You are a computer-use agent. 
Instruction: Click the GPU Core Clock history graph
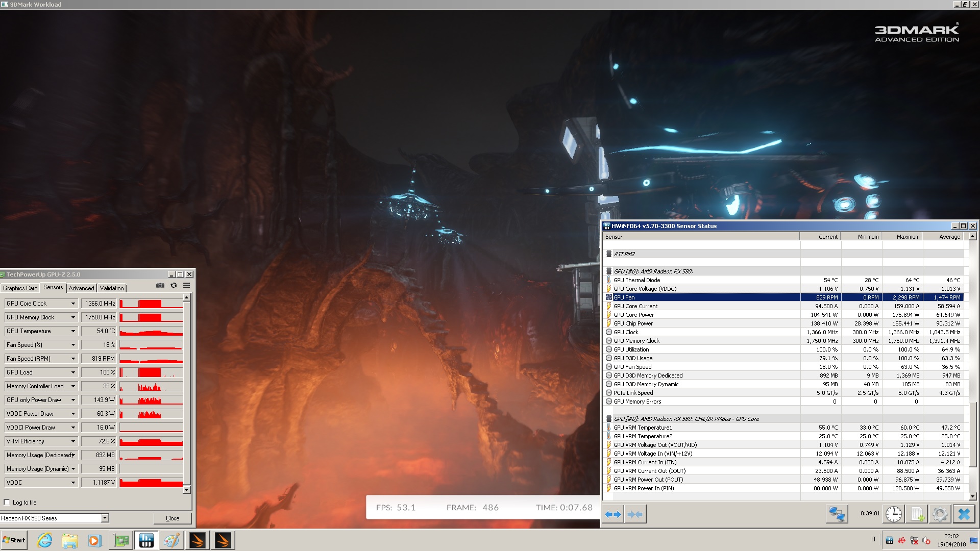[x=151, y=304]
